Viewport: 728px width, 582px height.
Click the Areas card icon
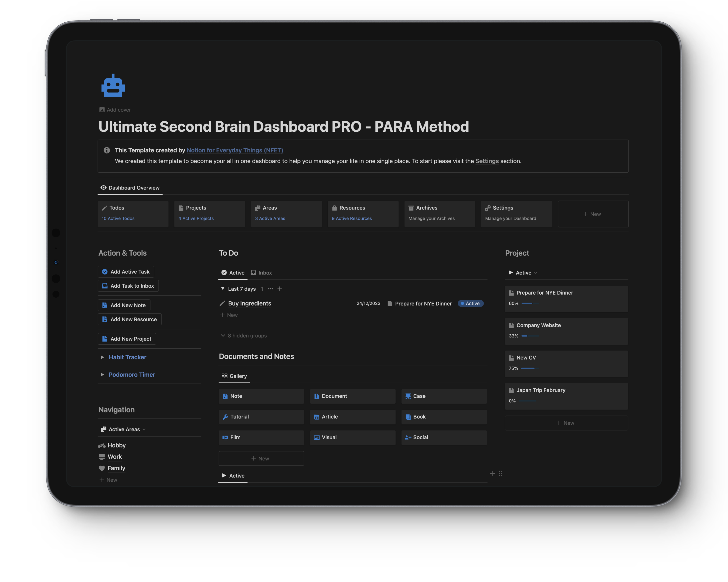point(258,208)
